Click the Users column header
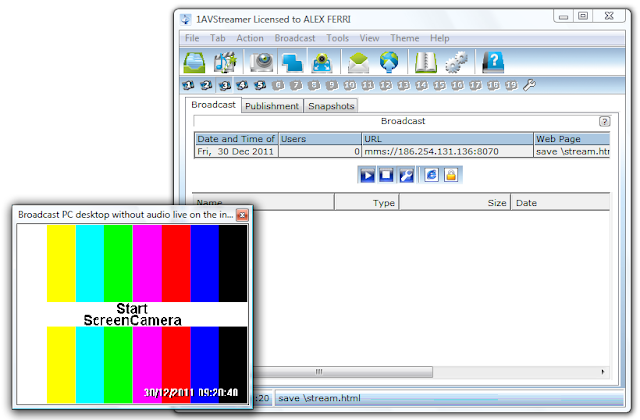This screenshot has height=420, width=640. (x=320, y=139)
